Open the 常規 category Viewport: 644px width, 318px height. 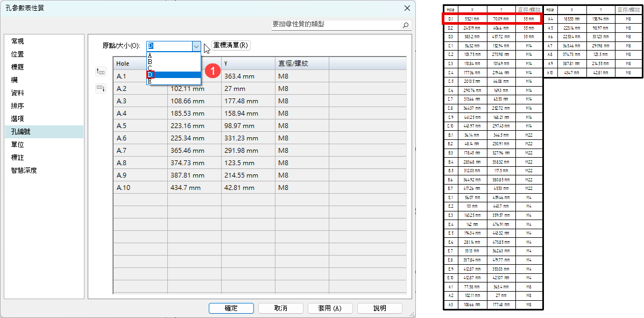(18, 41)
